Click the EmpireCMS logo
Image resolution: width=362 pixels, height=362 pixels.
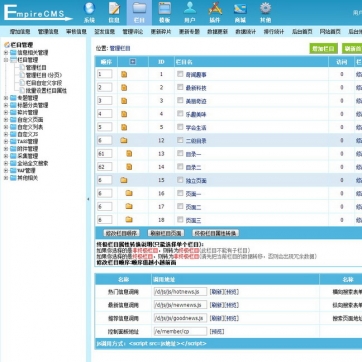tap(37, 13)
